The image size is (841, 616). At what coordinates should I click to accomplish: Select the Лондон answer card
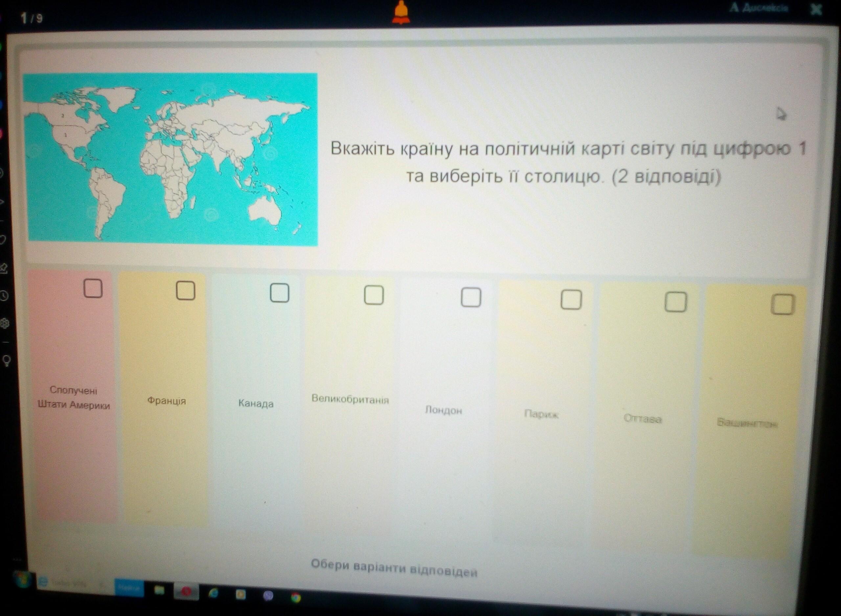(x=443, y=410)
